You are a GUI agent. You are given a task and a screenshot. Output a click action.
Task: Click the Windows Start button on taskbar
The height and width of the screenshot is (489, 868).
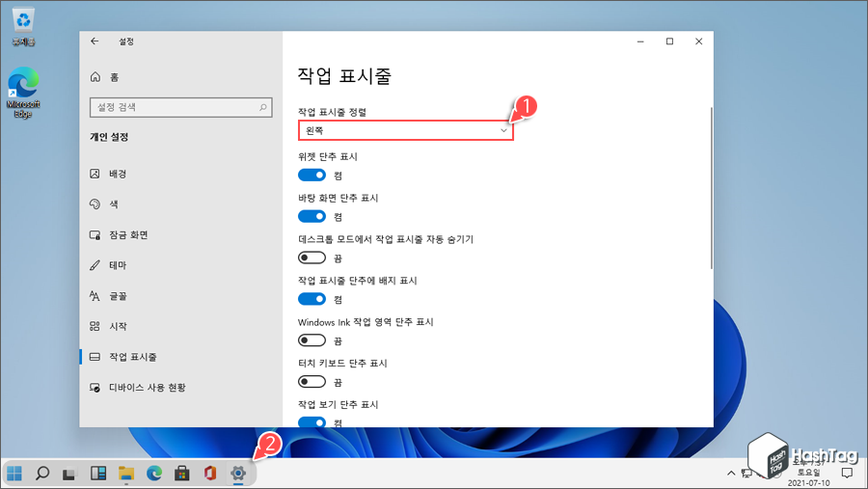[14, 474]
